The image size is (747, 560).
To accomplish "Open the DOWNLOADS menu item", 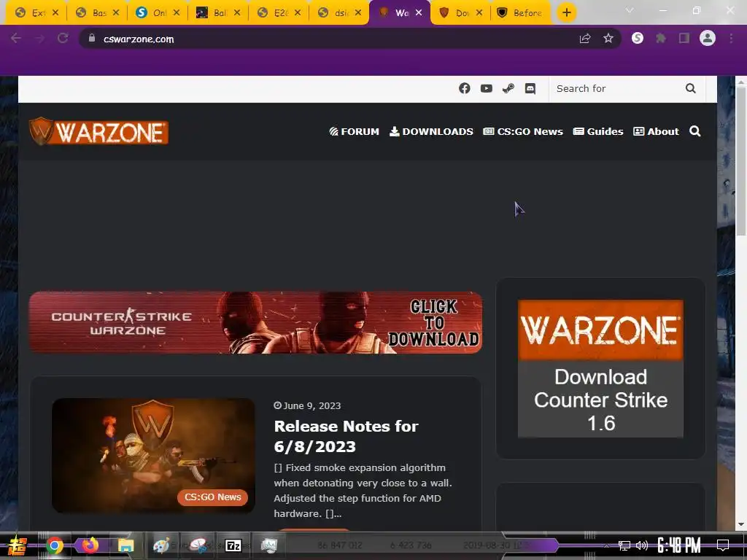I will [x=431, y=131].
